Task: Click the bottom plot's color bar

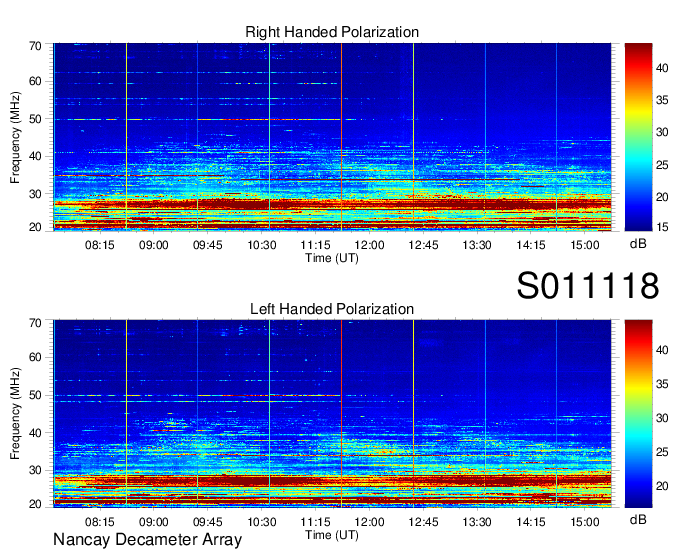Action: 638,414
